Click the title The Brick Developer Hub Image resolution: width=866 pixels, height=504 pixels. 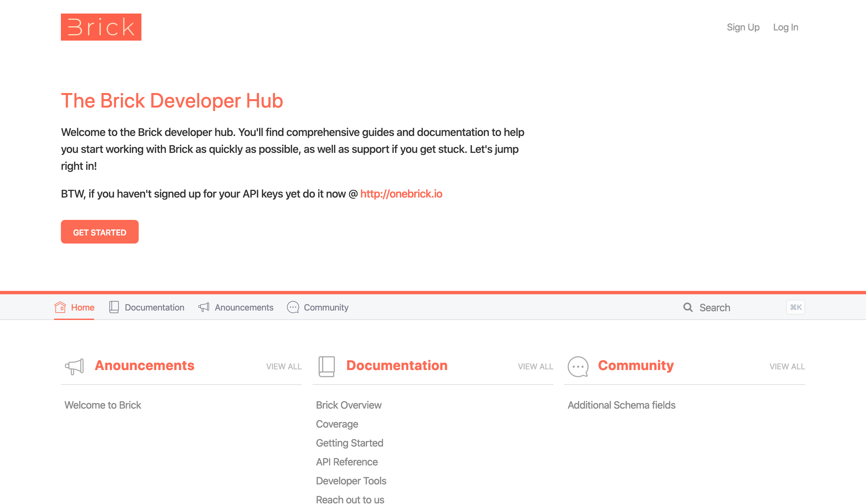pyautogui.click(x=172, y=101)
